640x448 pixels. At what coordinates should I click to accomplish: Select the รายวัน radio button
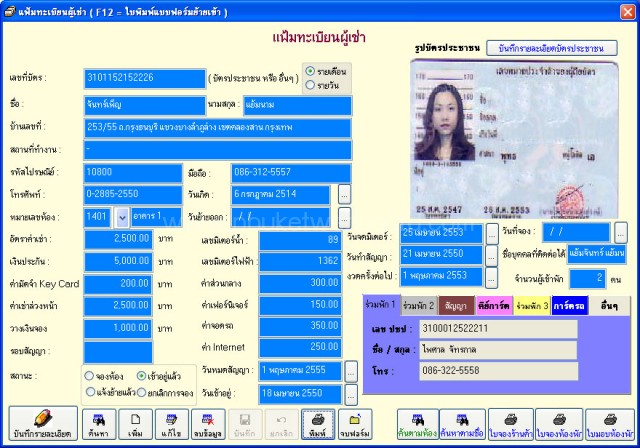click(x=310, y=85)
